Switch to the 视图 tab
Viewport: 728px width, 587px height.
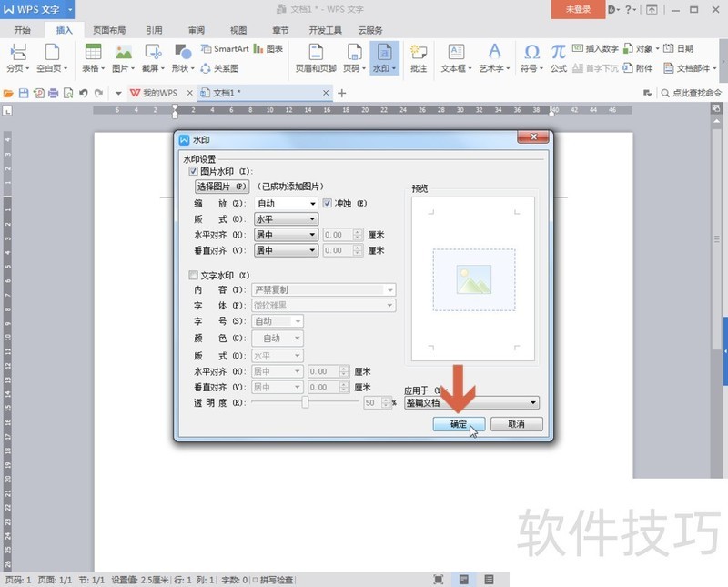[x=238, y=30]
